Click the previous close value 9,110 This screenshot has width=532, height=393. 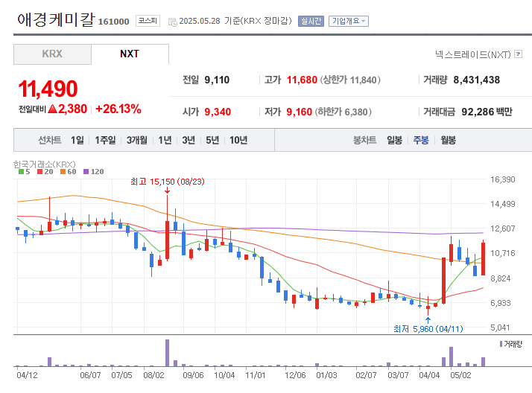[x=217, y=80]
